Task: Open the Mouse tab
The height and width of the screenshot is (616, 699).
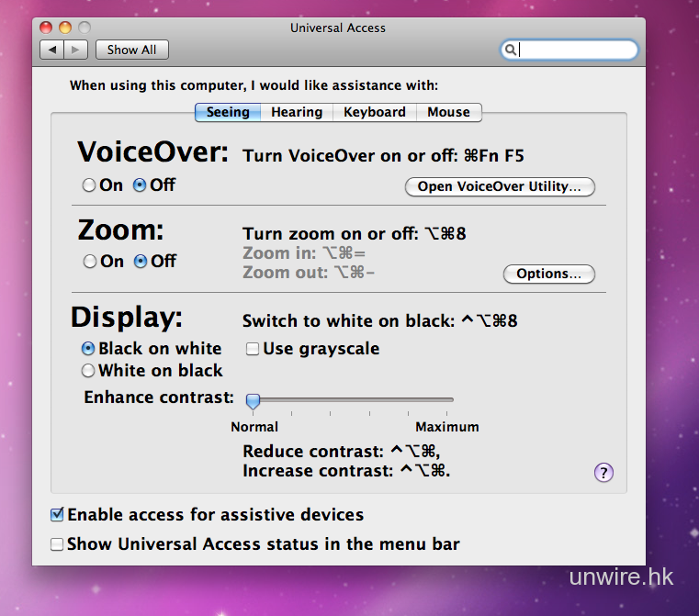Action: (x=448, y=112)
